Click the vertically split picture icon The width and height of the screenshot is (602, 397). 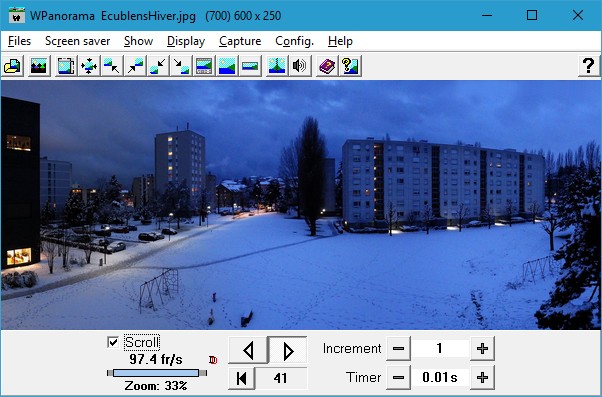pyautogui.click(x=277, y=66)
